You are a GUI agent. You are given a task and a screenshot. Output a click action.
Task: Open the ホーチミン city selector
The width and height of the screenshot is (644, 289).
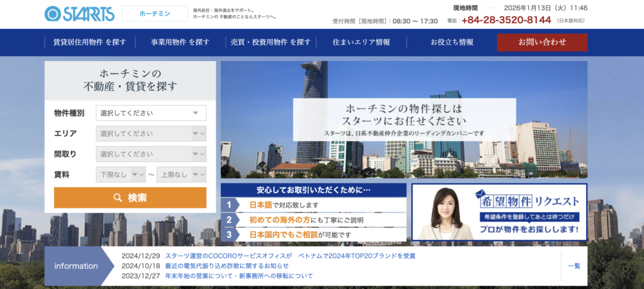[x=155, y=14]
